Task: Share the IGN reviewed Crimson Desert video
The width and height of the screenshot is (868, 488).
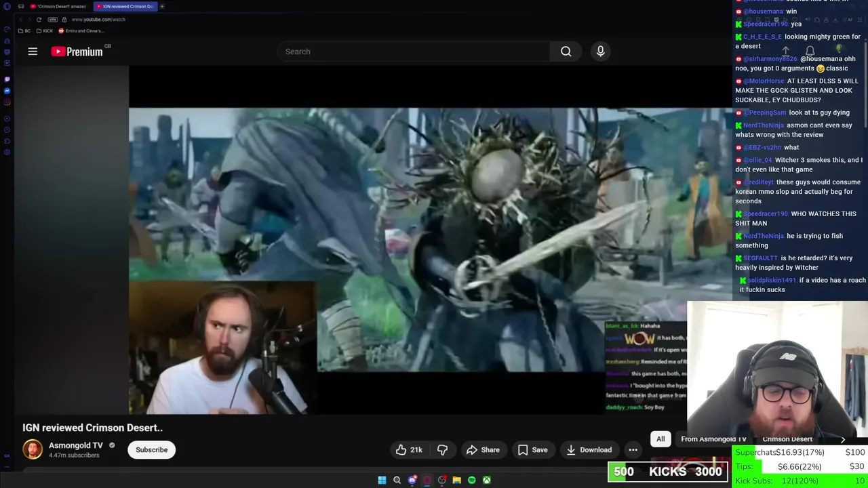Action: [x=483, y=450]
